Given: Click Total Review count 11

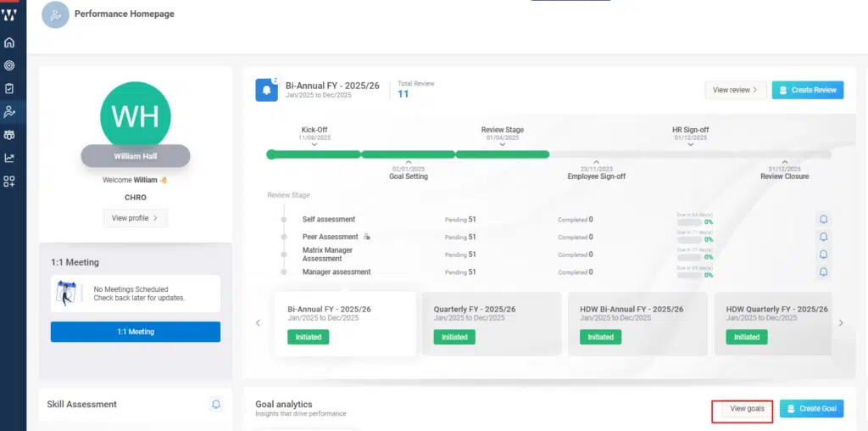Looking at the screenshot, I should [x=403, y=94].
